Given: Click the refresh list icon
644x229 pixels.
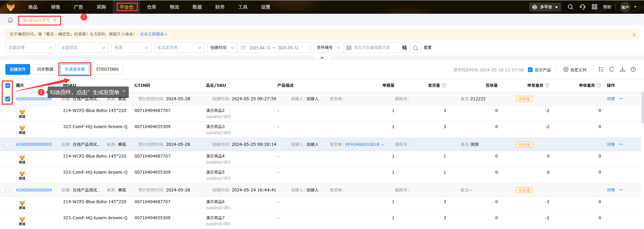Looking at the screenshot, I should 611,69.
